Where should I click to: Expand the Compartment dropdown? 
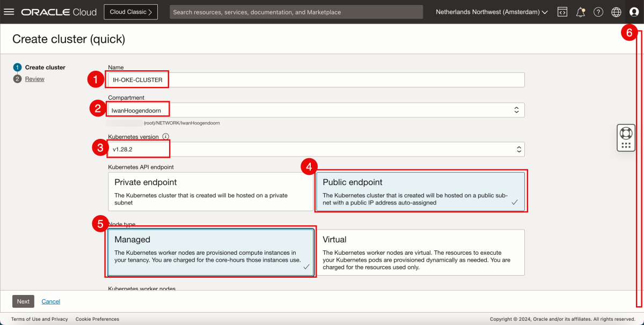516,109
